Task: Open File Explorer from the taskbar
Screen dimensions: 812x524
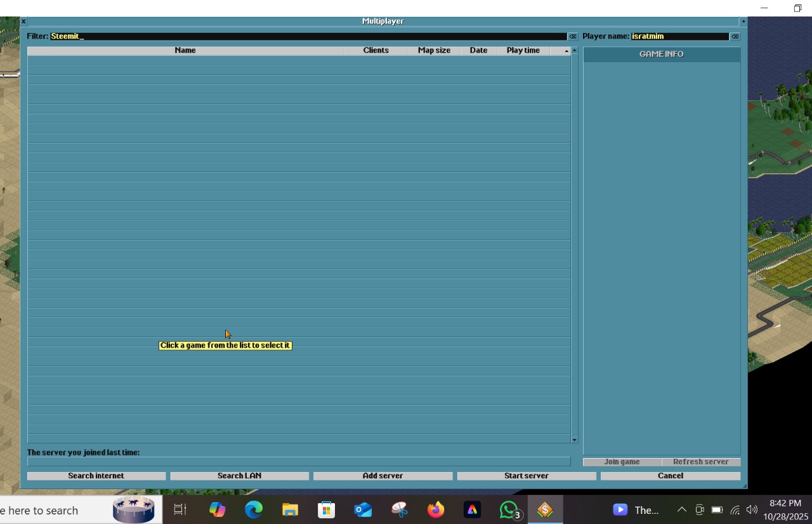Action: [x=290, y=510]
